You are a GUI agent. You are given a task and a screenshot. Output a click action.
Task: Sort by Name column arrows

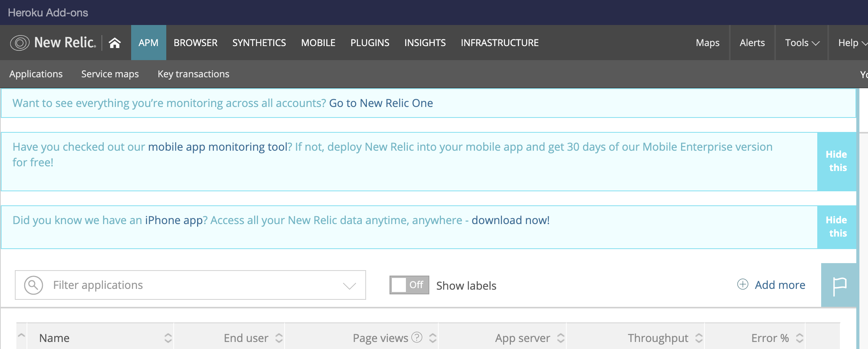(168, 338)
